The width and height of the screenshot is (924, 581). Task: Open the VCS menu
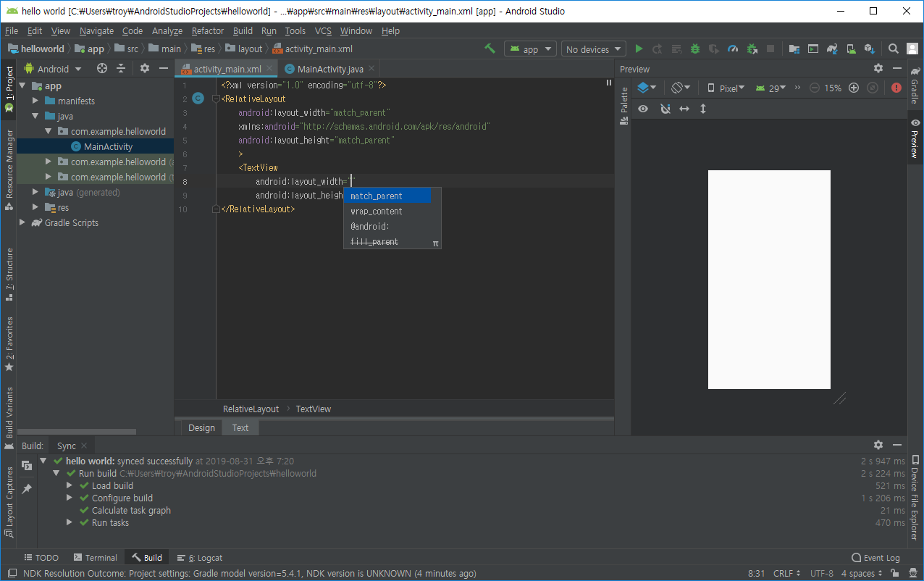323,30
